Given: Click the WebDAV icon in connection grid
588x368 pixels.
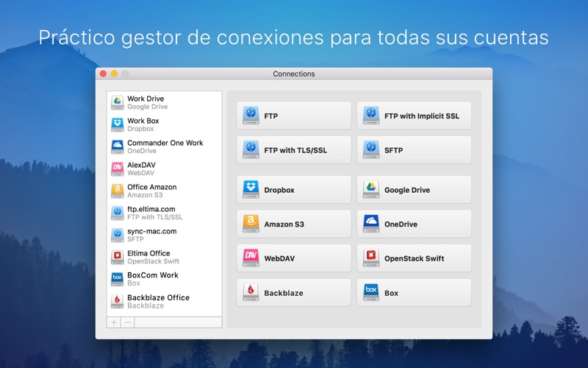Looking at the screenshot, I should pyautogui.click(x=251, y=258).
